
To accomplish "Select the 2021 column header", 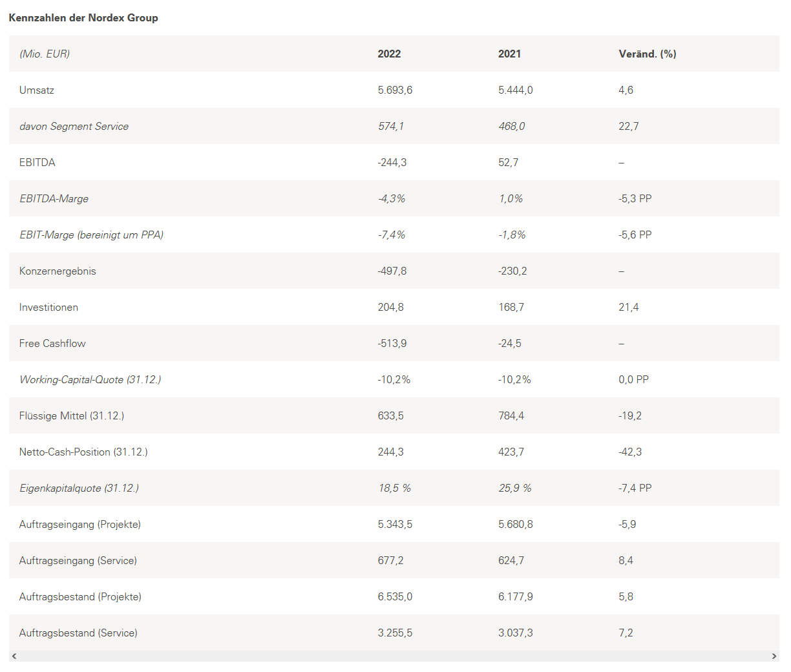I will click(x=509, y=54).
